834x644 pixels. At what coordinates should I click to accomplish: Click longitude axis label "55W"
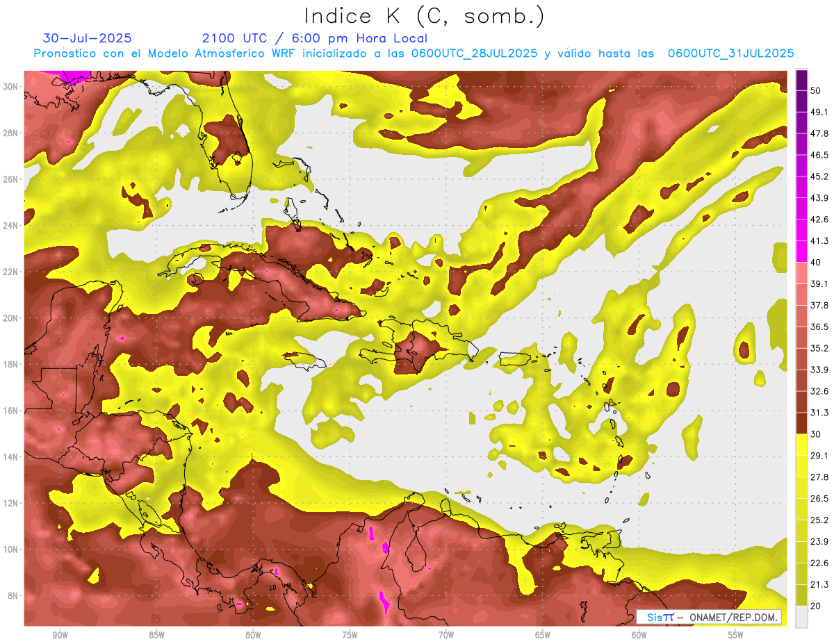pyautogui.click(x=736, y=635)
